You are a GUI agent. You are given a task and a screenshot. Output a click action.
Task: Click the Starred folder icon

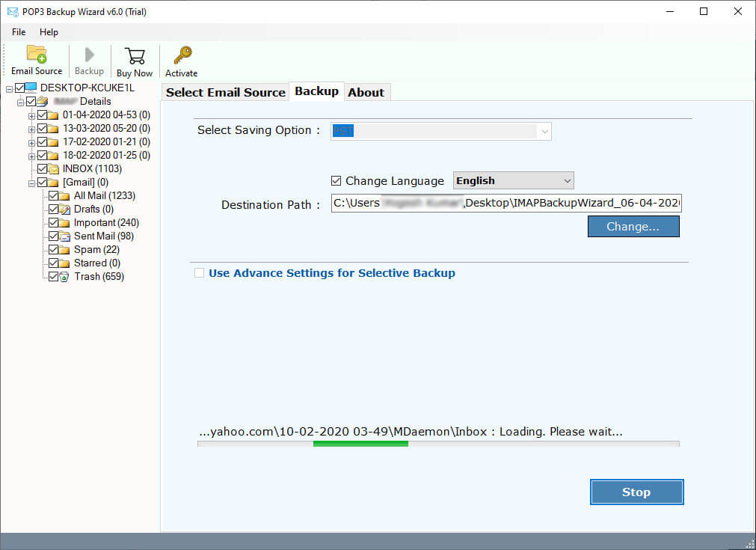pyautogui.click(x=64, y=263)
